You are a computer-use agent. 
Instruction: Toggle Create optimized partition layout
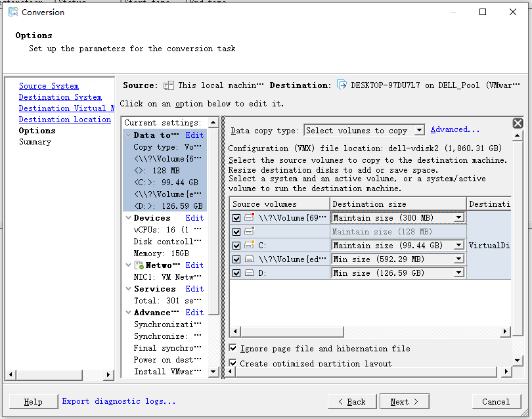coord(233,363)
